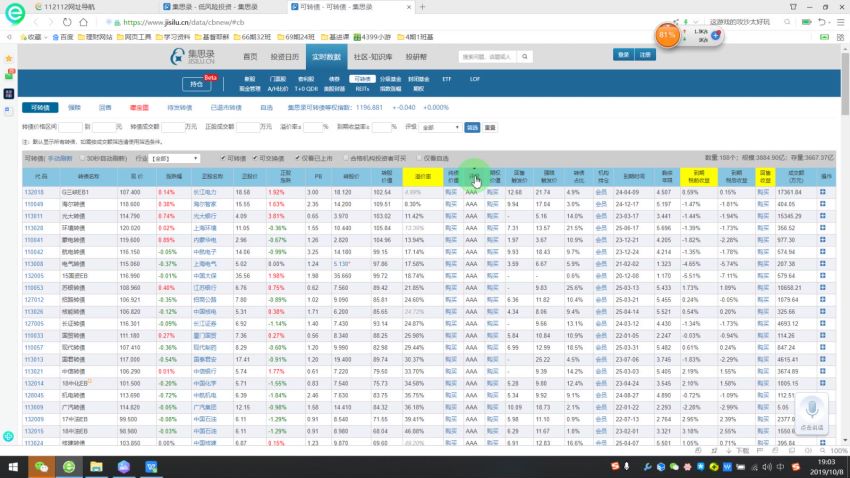The image size is (850, 478).
Task: Click the Jisilu logo
Action: click(192, 56)
